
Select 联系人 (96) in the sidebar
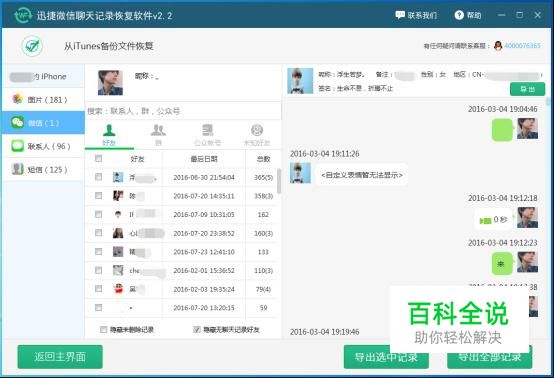click(43, 146)
